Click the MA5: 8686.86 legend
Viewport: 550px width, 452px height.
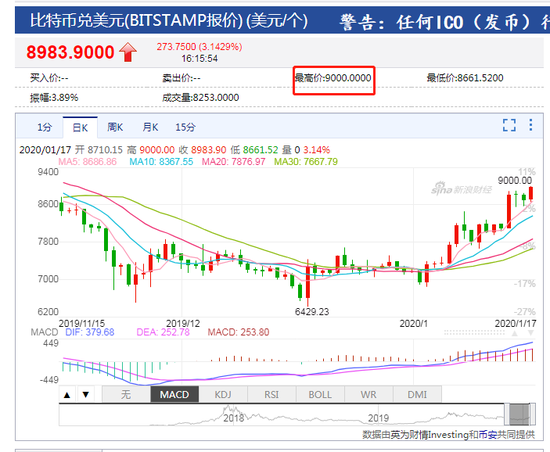click(x=87, y=161)
